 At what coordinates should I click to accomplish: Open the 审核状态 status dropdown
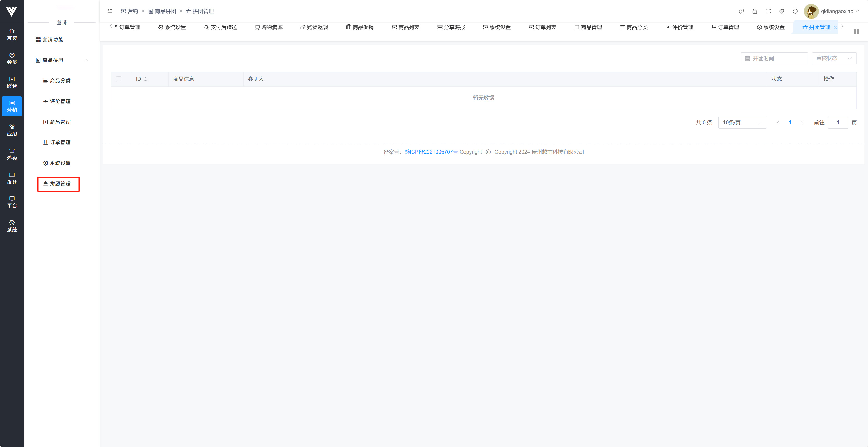click(834, 58)
